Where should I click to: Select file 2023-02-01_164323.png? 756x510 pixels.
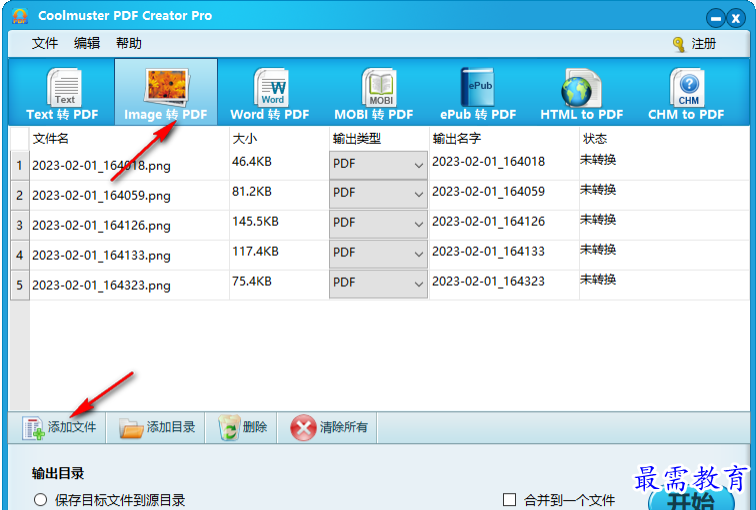pos(101,285)
